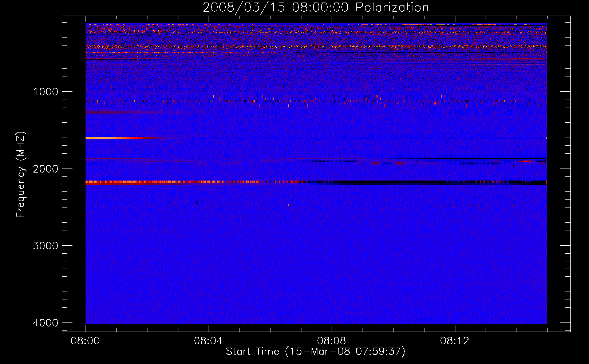
Task: Select the 3000 frequency axis label
Action: (x=46, y=246)
